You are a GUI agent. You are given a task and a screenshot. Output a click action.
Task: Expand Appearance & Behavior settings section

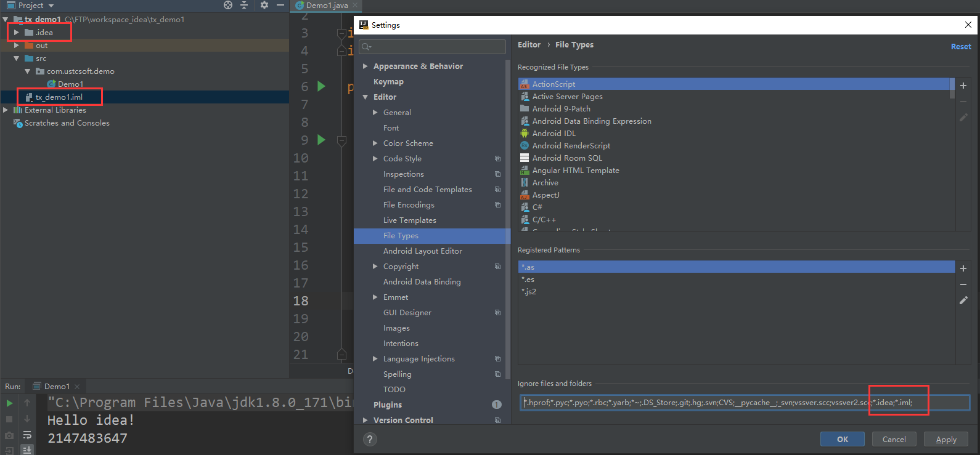coord(365,66)
